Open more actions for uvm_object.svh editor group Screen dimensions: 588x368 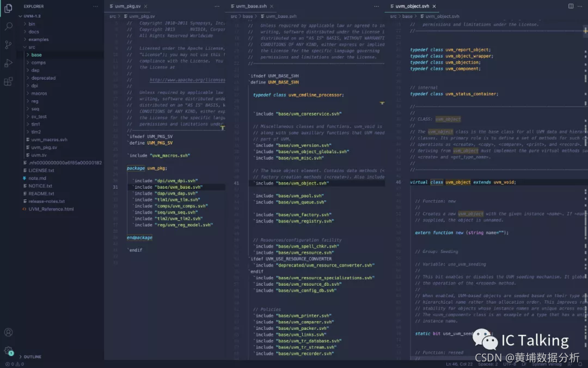tap(580, 6)
